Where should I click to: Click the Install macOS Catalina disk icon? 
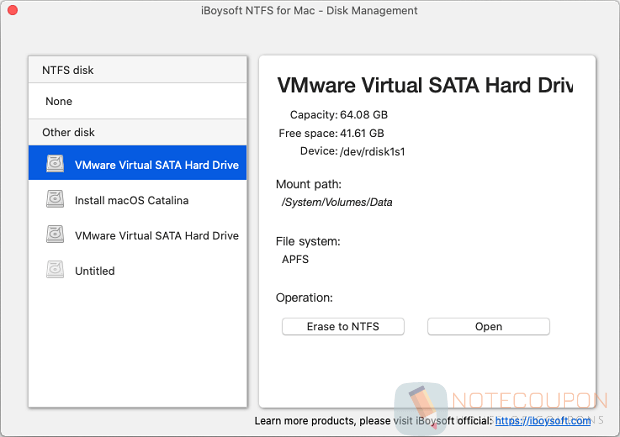coord(55,199)
